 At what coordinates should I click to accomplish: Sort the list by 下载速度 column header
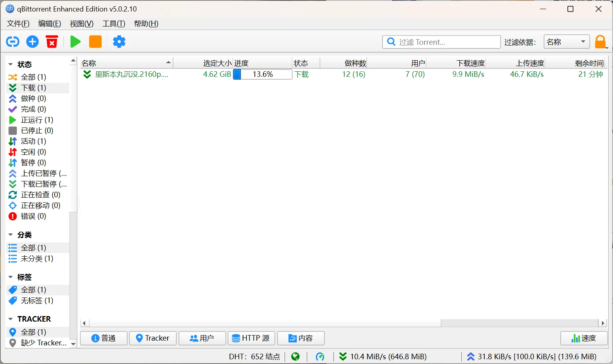click(x=470, y=63)
